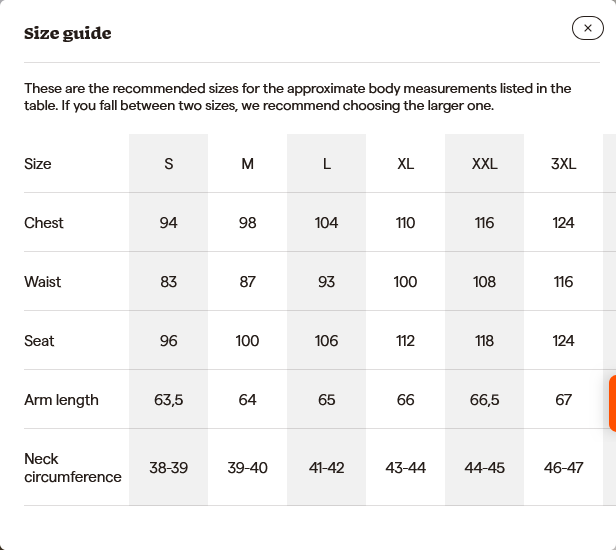Close the Size guide dialog
This screenshot has height=550, width=616.
click(587, 28)
